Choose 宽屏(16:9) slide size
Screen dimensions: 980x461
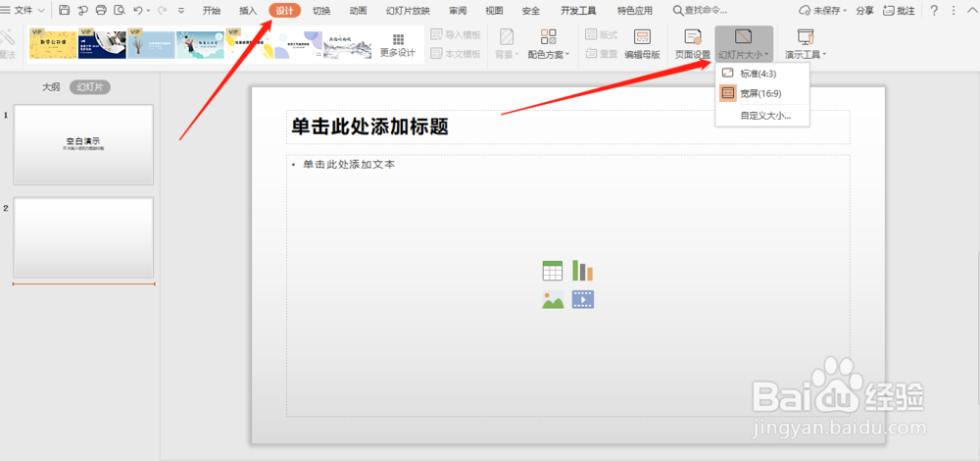(762, 94)
